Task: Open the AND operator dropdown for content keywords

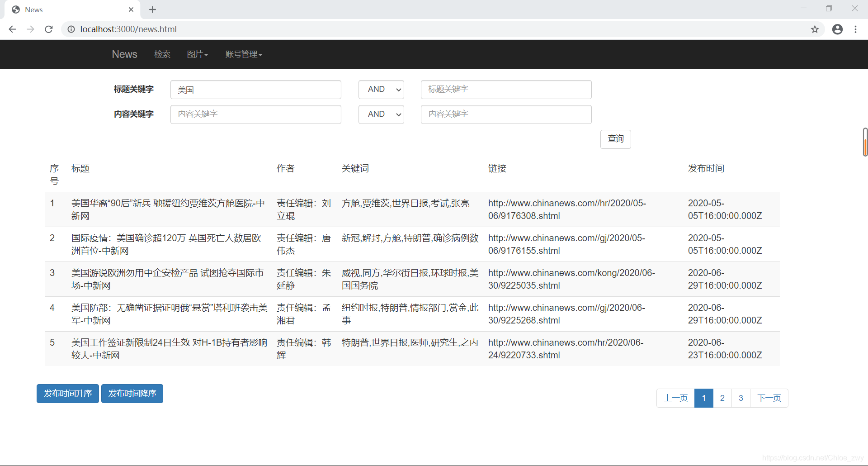Action: (381, 114)
